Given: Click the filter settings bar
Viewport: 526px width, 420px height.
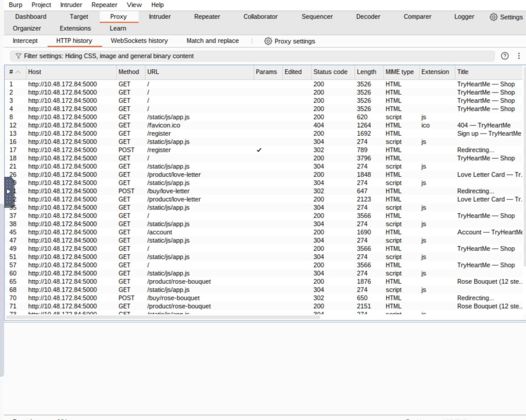Looking at the screenshot, I should coord(252,56).
